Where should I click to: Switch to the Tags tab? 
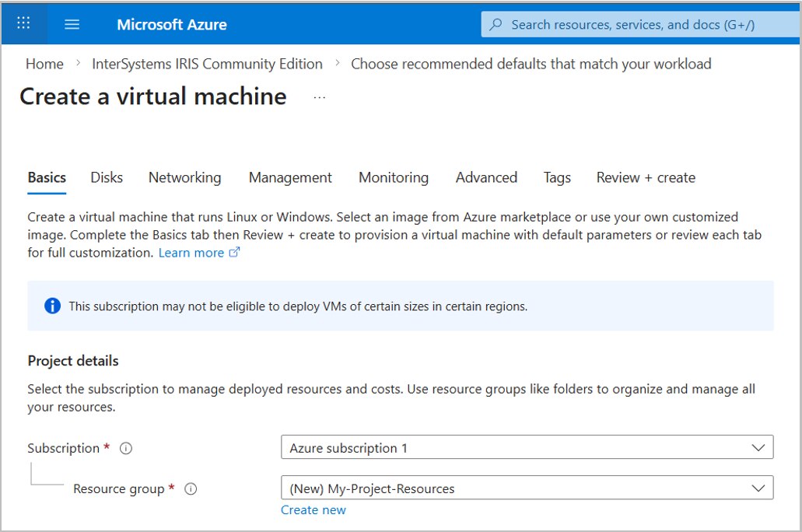pos(556,177)
